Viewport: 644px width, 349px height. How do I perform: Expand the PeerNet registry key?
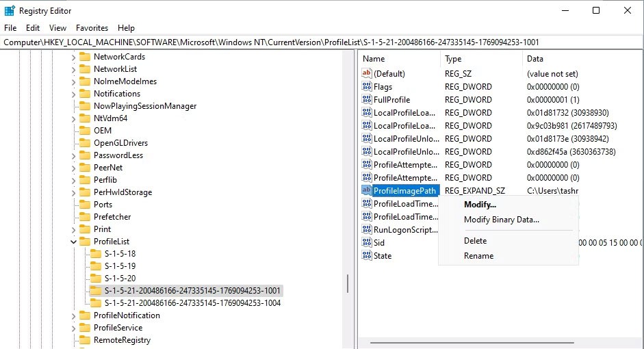point(73,168)
